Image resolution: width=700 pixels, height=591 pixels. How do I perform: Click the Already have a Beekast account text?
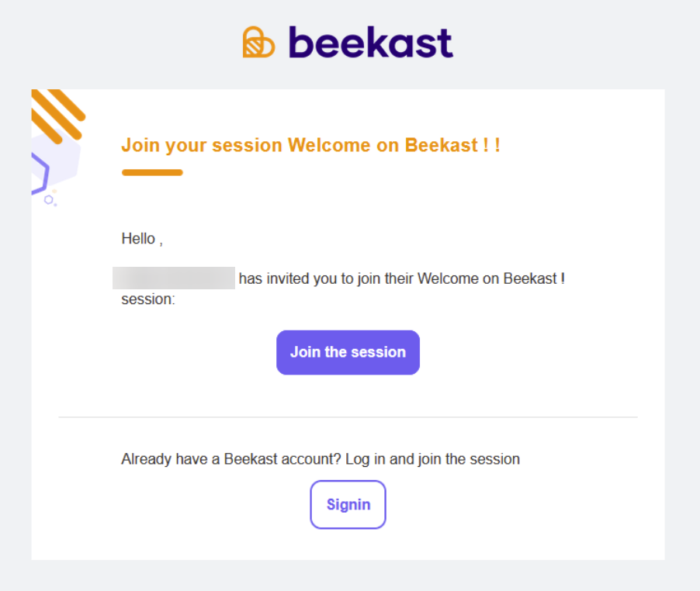pos(230,459)
